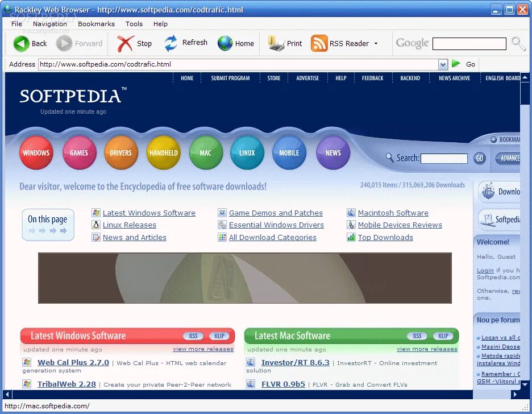The image size is (532, 414).
Task: Click SUBMIT PROGRAM in site navigation
Action: pos(230,78)
